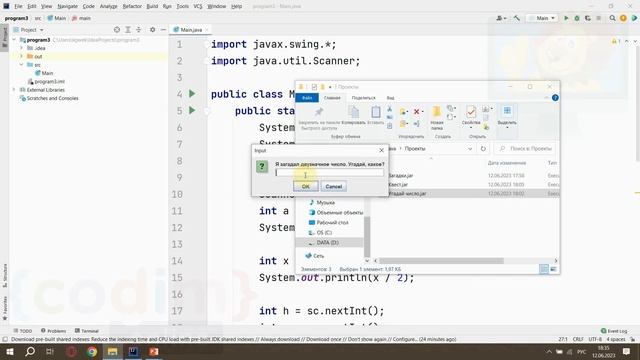Build project with the hammer icon
The width and height of the screenshot is (640, 360).
tap(517, 18)
